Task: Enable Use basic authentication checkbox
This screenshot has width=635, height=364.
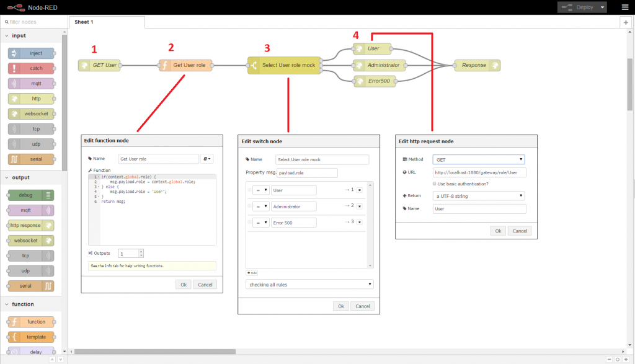Action: pos(435,184)
